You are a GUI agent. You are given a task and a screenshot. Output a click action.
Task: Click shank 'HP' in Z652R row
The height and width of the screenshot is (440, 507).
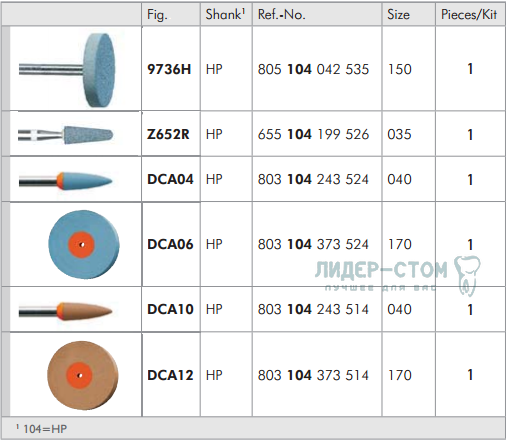(x=214, y=134)
